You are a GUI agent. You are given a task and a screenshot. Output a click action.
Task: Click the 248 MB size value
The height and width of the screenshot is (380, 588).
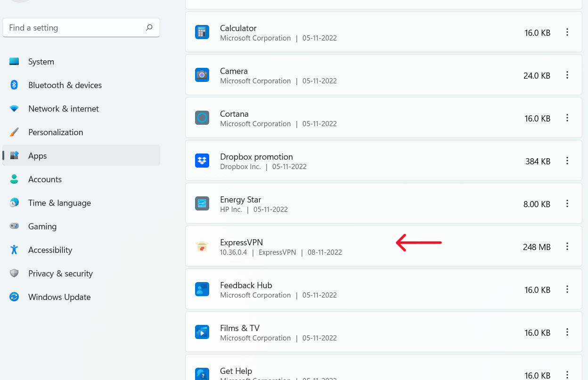pos(537,247)
